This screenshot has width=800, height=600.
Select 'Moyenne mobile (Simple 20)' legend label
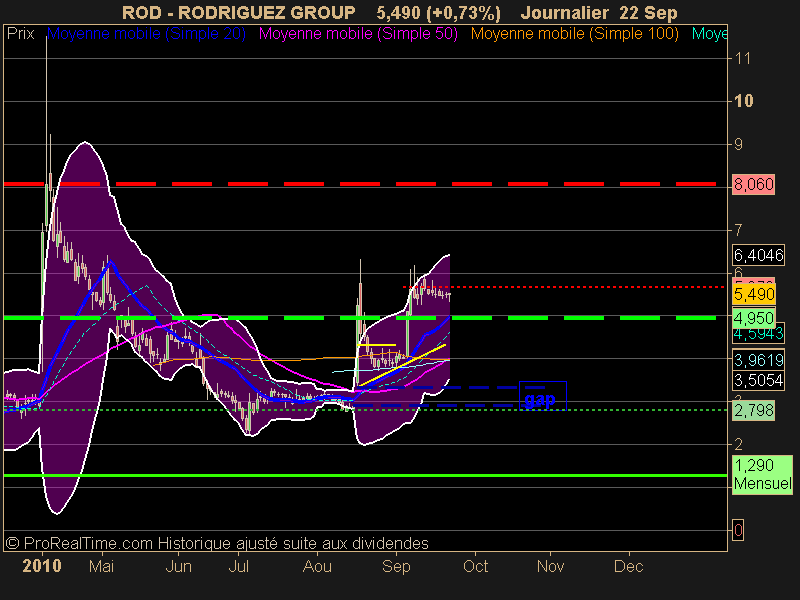(146, 34)
